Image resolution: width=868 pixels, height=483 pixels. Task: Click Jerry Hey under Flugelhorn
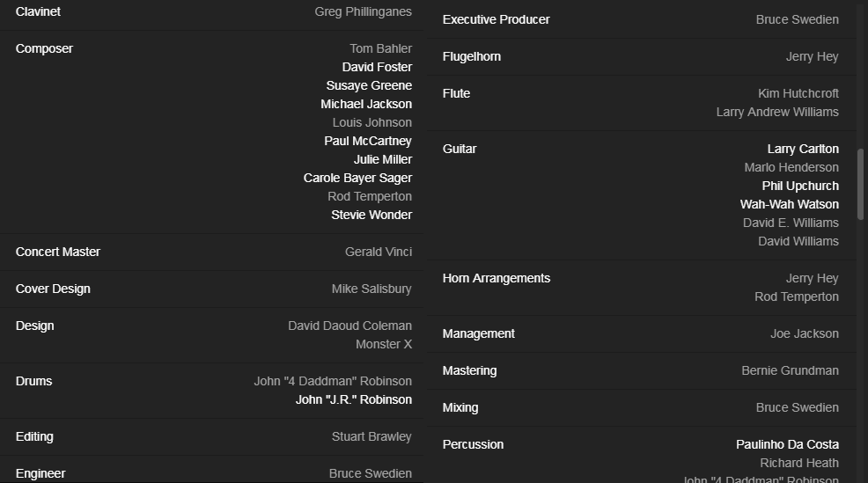[x=812, y=56]
